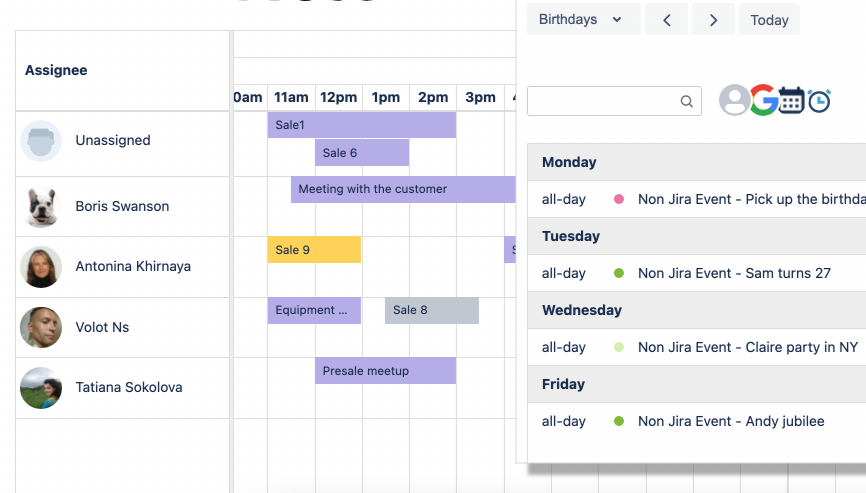Click the magnifier search icon
Image resolution: width=866 pixels, height=493 pixels.
(x=687, y=101)
